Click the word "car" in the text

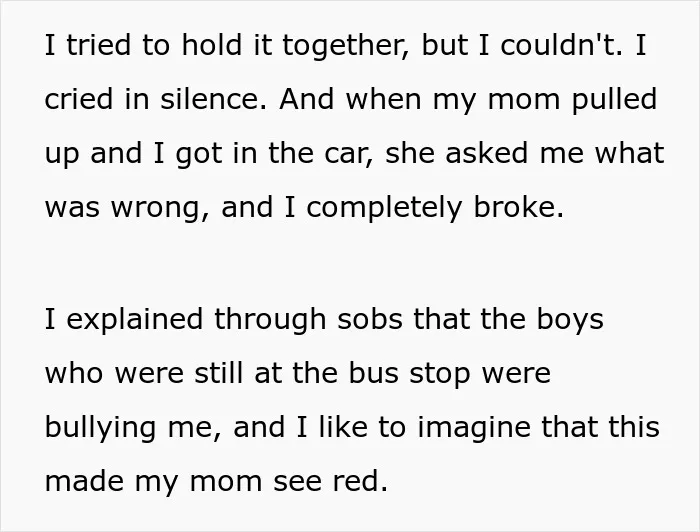point(345,154)
